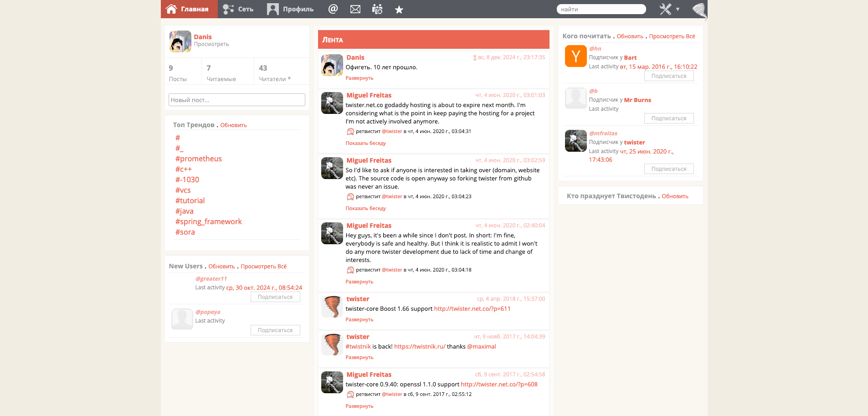Click the twister tornado logo icon

[699, 10]
